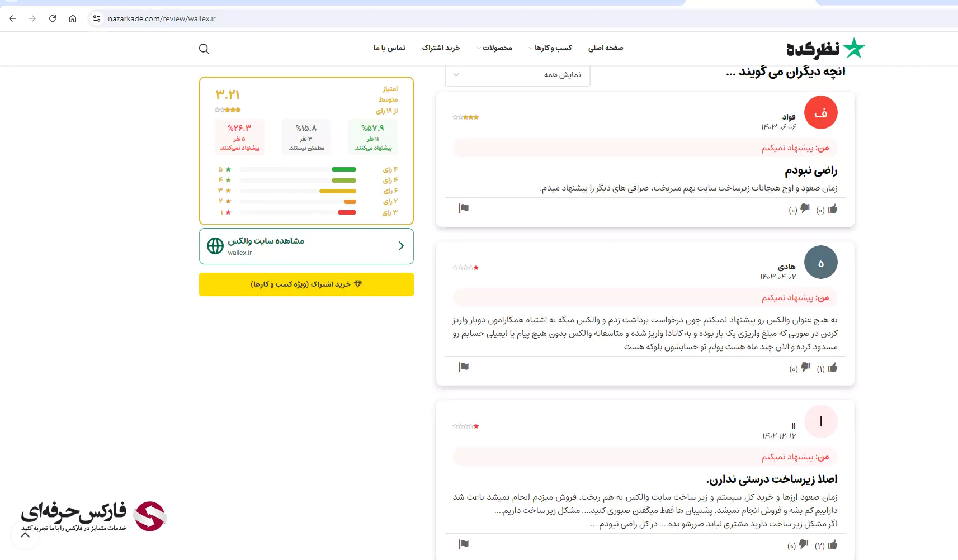The width and height of the screenshot is (958, 560).
Task: Click the browser forward arrow
Action: tap(32, 18)
